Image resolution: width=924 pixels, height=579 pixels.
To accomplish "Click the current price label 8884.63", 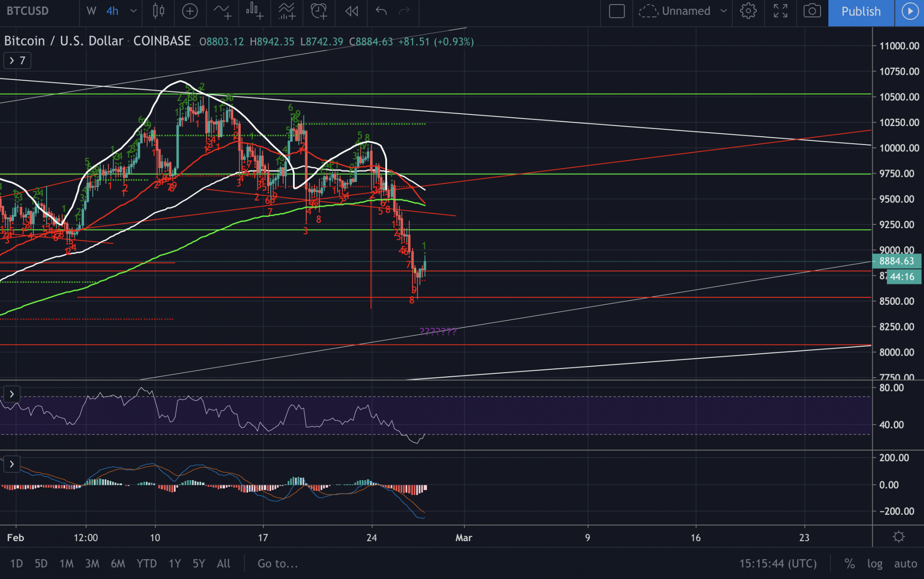I will pyautogui.click(x=897, y=261).
